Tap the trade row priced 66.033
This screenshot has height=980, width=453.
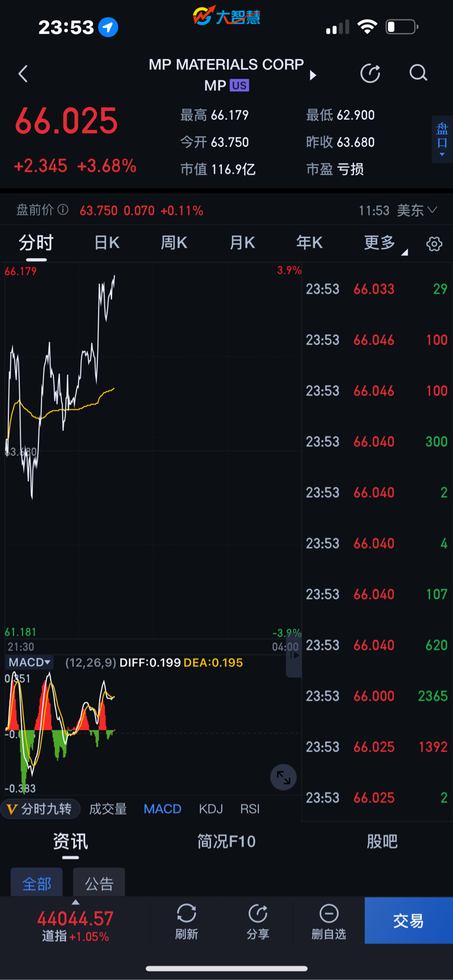(x=377, y=289)
